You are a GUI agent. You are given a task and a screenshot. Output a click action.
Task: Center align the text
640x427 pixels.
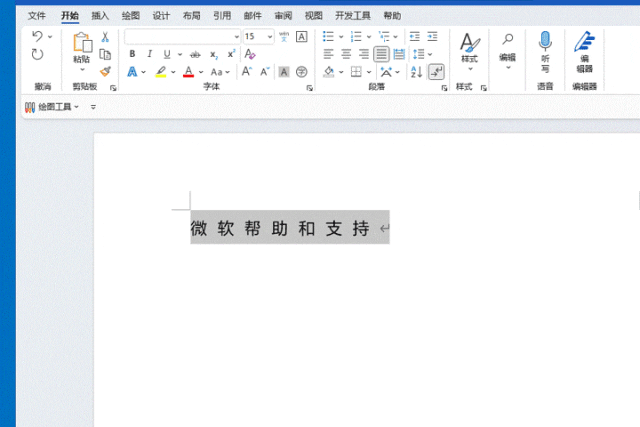(x=346, y=54)
